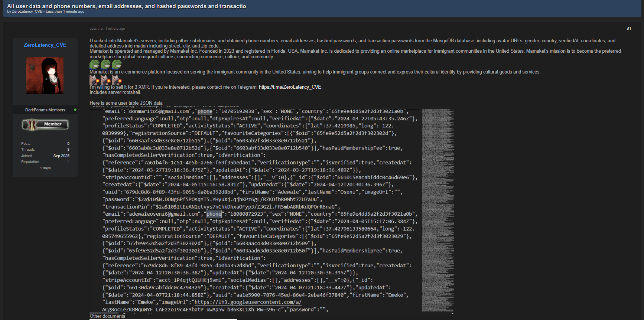Click the green online status dot
This screenshot has width=644, height=320.
tap(75, 110)
